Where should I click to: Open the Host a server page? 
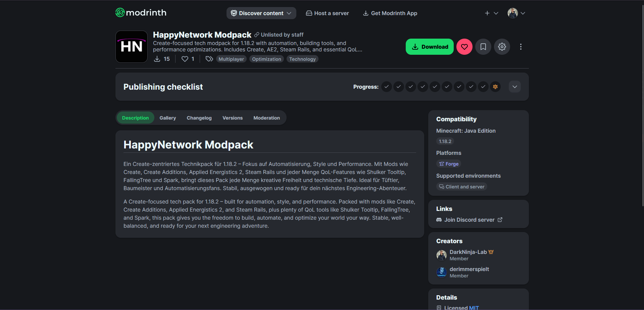pos(328,13)
